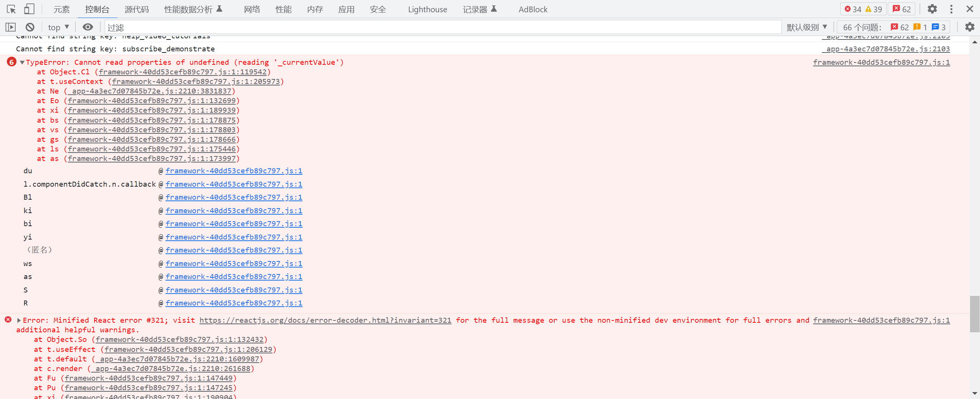Open the Eo frame link js:1:132699
The width and height of the screenshot is (980, 399).
(x=152, y=100)
